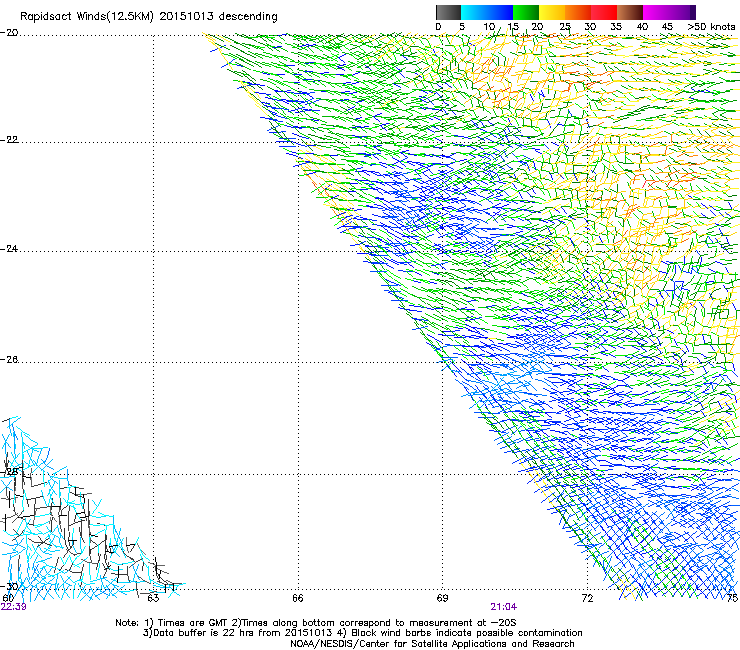The height and width of the screenshot is (650, 740).
Task: Click the cyan 5-10 knots legend segment
Action: tap(474, 12)
